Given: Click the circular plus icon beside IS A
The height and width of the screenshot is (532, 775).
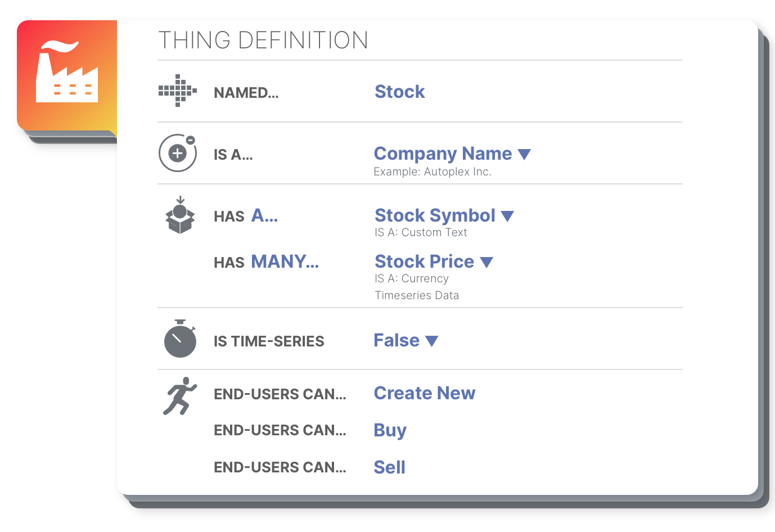Looking at the screenshot, I should coord(178,153).
